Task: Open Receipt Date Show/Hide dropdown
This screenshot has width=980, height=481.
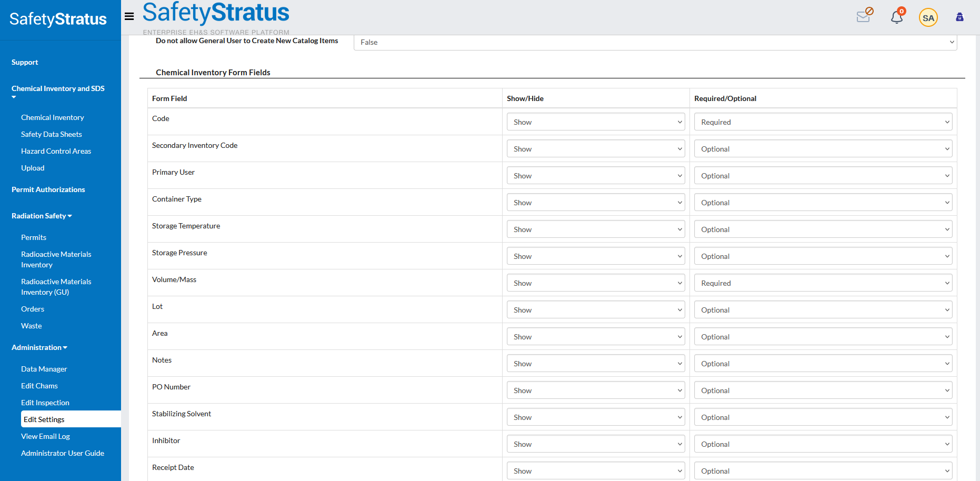Action: point(596,470)
